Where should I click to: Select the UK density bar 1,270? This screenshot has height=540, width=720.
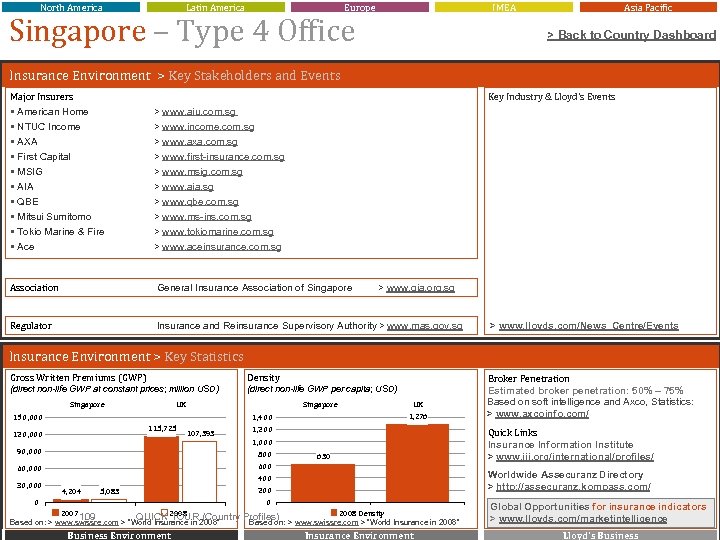[x=417, y=463]
